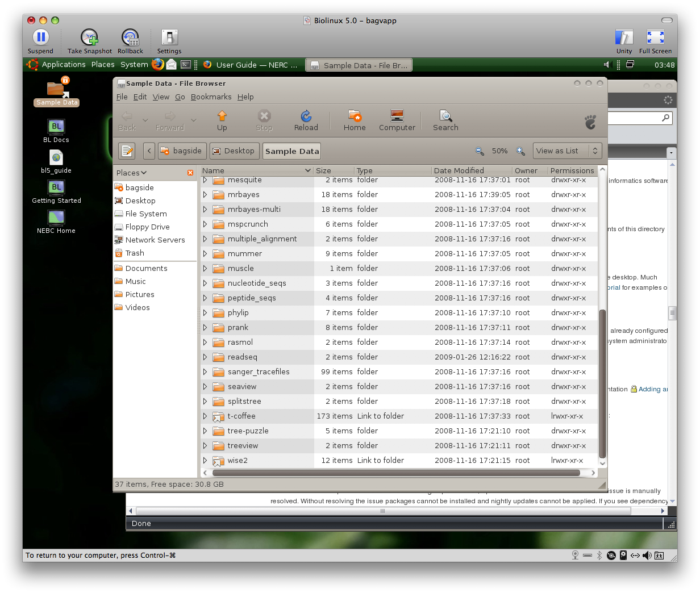Open Computer from the toolbar
Image resolution: width=700 pixels, height=593 pixels.
[397, 117]
